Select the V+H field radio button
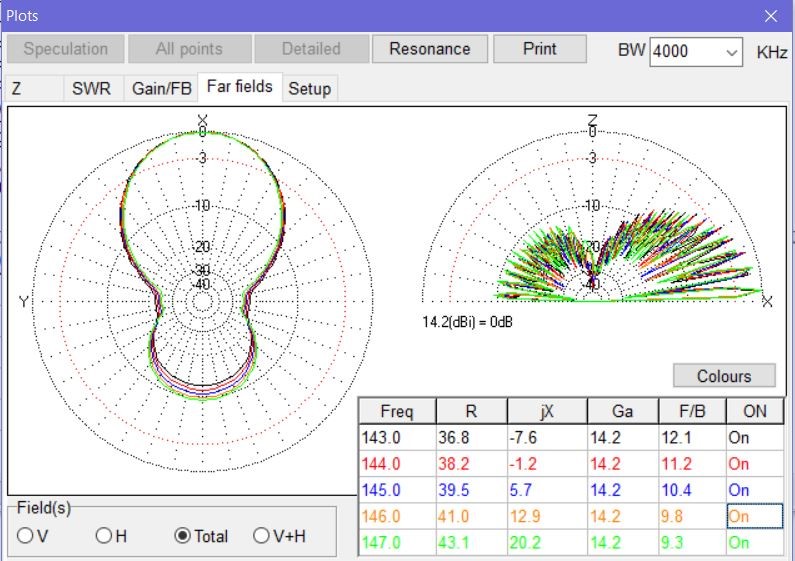This screenshot has width=795, height=561. (279, 536)
